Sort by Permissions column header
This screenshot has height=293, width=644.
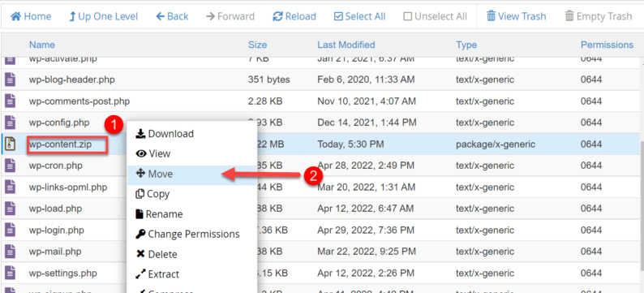607,45
